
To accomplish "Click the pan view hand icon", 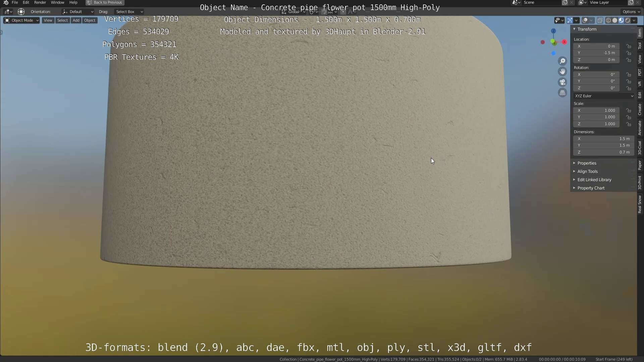I will (562, 71).
